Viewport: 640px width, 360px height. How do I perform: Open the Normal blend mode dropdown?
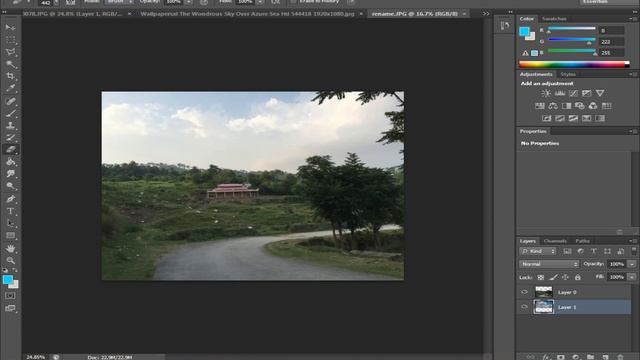(549, 264)
